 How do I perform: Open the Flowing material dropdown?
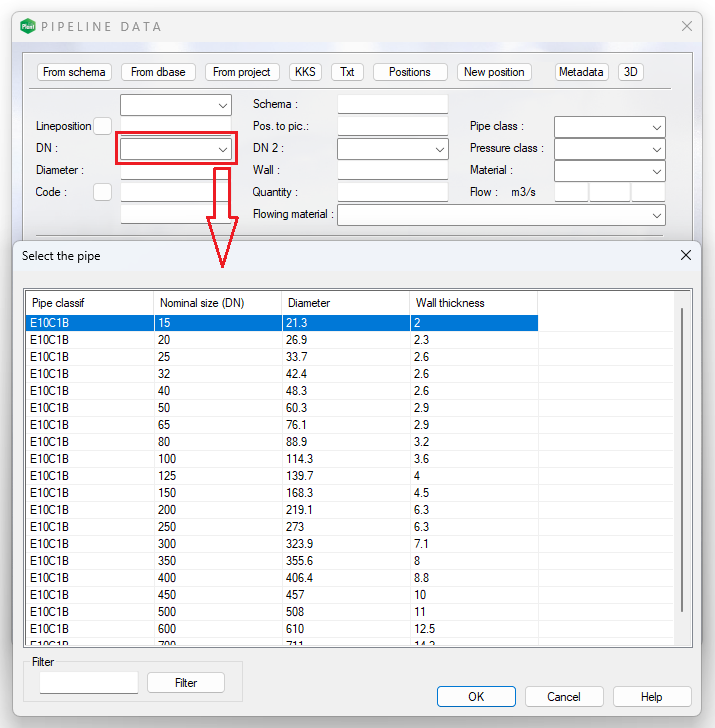tap(656, 215)
